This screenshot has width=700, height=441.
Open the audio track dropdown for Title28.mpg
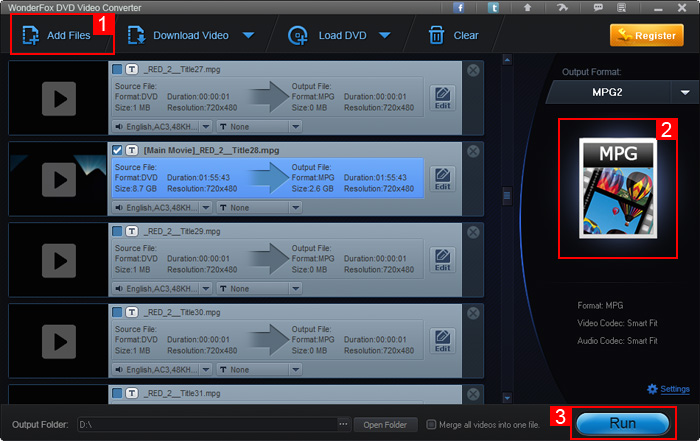[x=206, y=208]
